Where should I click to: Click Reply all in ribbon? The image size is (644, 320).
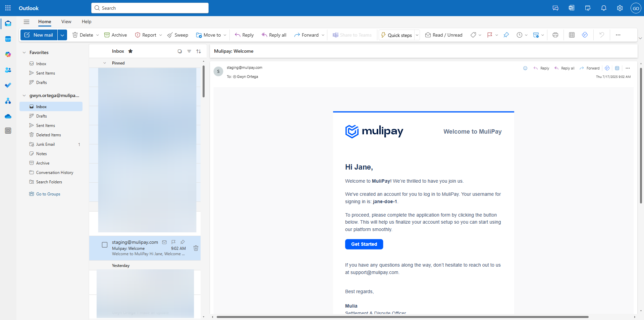(x=274, y=35)
